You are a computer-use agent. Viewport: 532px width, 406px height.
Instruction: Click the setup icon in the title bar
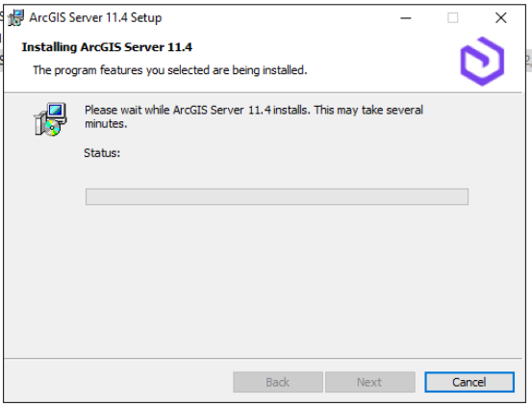pos(15,17)
